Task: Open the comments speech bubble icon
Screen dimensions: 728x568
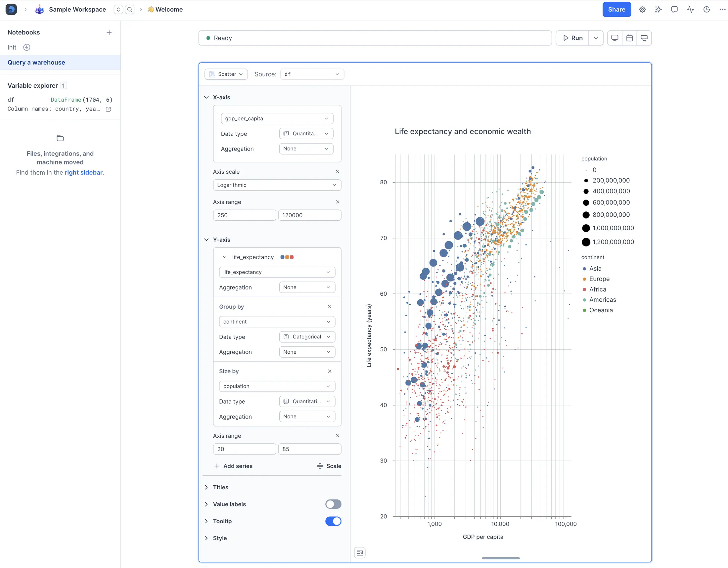Action: (x=674, y=9)
